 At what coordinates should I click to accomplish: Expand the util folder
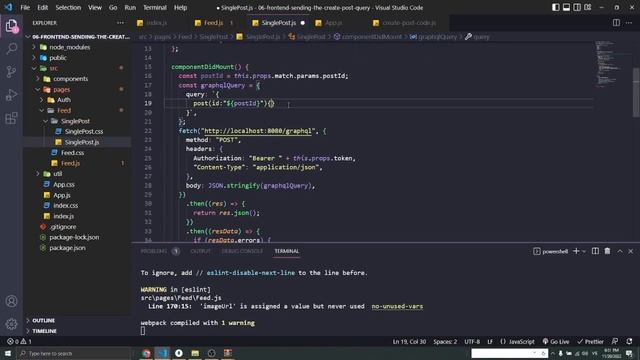coord(58,174)
